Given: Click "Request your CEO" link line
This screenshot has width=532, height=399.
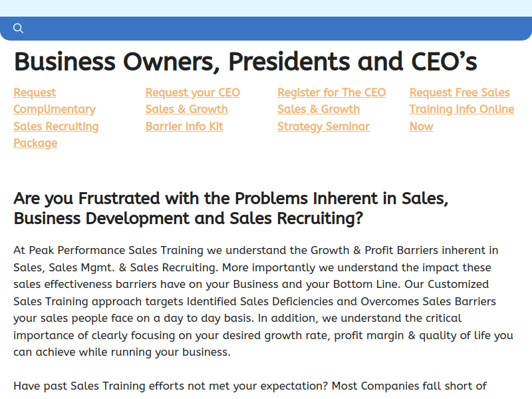Looking at the screenshot, I should (193, 92).
